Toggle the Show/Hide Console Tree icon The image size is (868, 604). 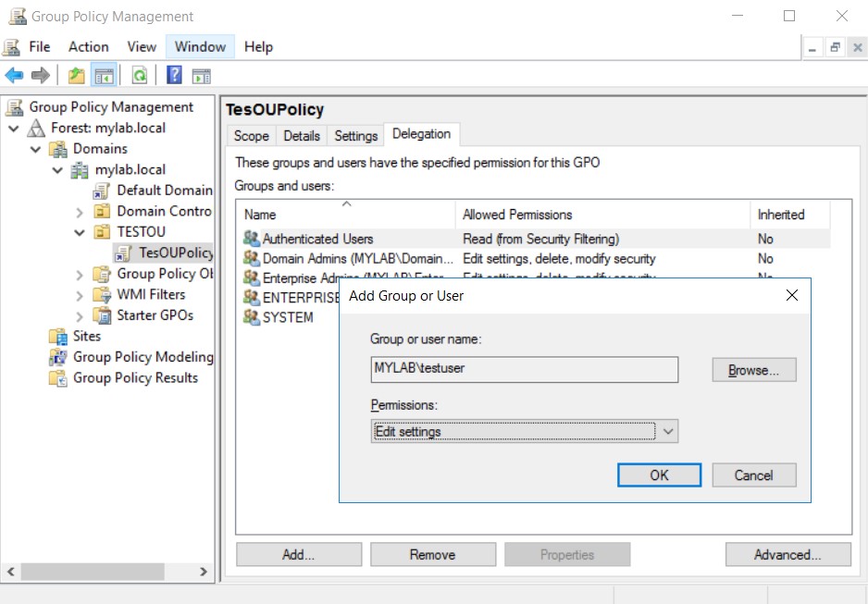(104, 75)
